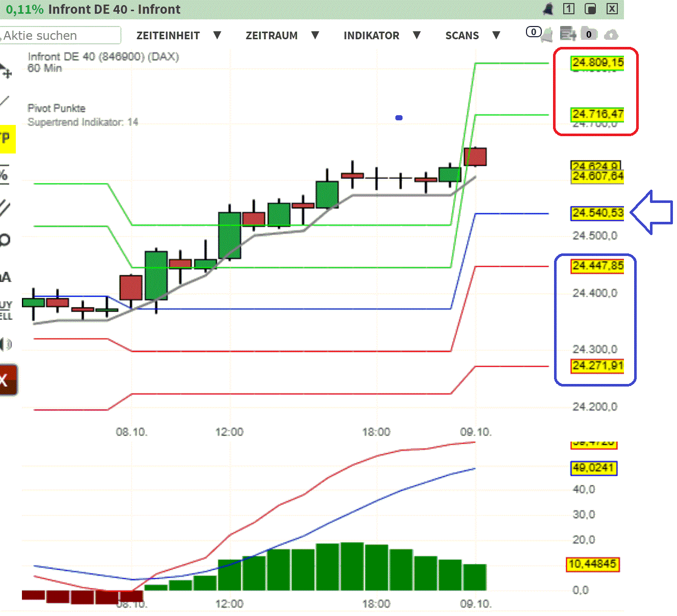Open the SCANS dropdown arrow

[496, 36]
